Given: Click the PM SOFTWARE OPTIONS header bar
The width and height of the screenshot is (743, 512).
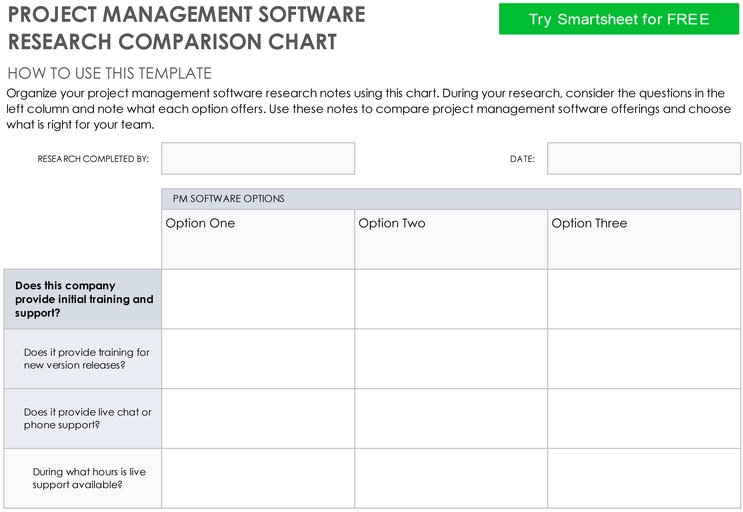Looking at the screenshot, I should click(x=451, y=199).
